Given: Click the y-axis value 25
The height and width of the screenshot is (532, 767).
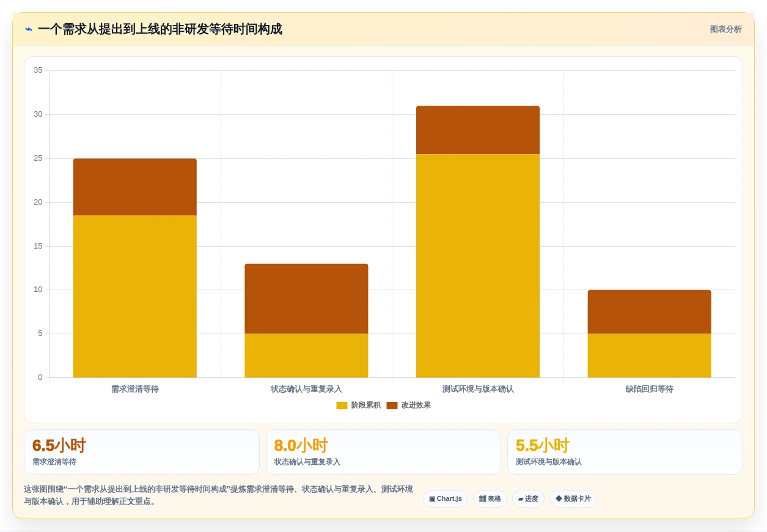Looking at the screenshot, I should (x=38, y=158).
